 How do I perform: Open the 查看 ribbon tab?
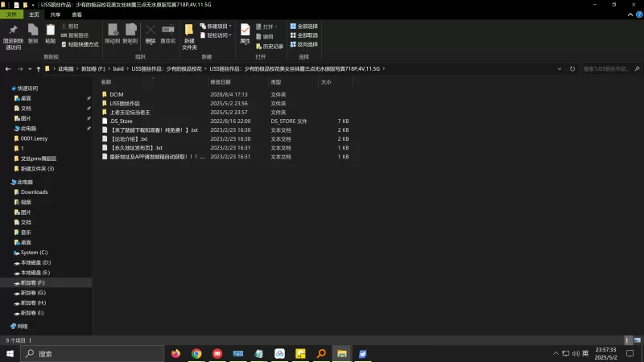[76, 14]
